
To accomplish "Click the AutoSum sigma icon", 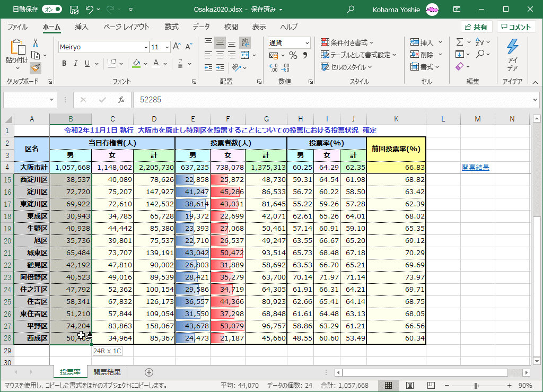I will 460,42.
